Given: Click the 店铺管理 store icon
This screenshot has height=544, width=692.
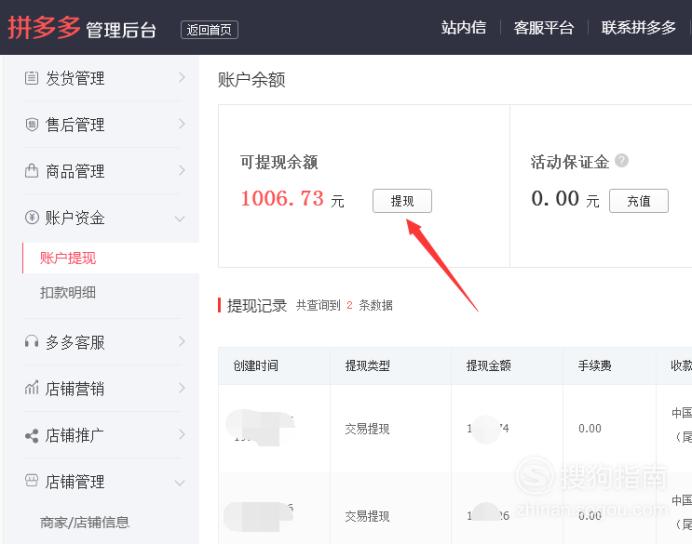Looking at the screenshot, I should 31,480.
